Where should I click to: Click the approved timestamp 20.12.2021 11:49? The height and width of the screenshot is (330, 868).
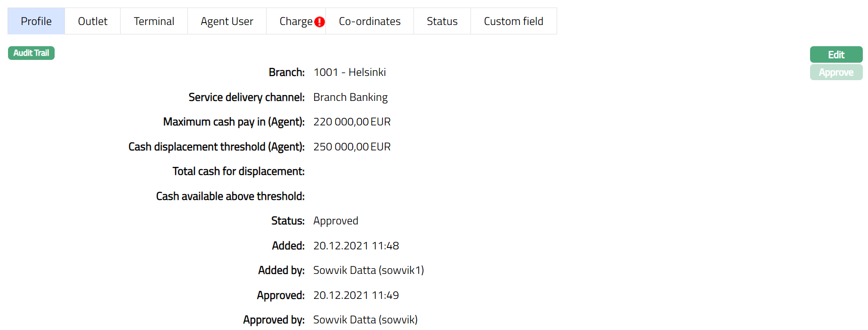pyautogui.click(x=356, y=295)
